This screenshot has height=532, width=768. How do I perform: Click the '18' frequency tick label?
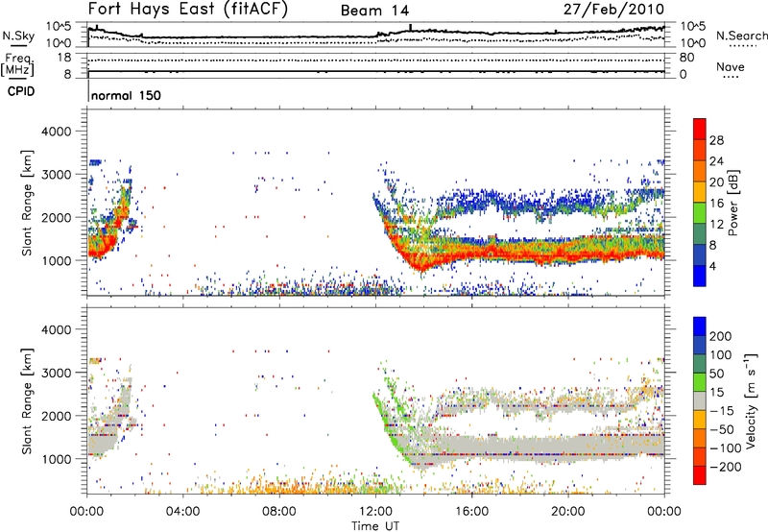pyautogui.click(x=64, y=58)
